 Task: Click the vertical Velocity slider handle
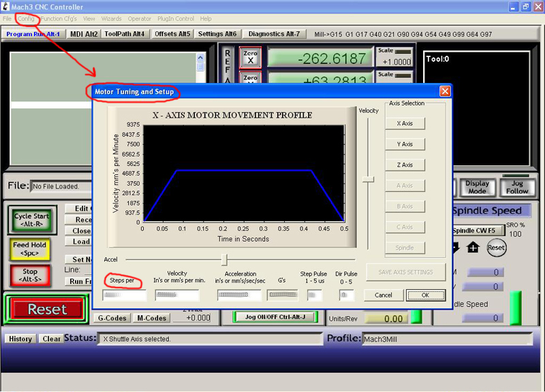pos(368,179)
